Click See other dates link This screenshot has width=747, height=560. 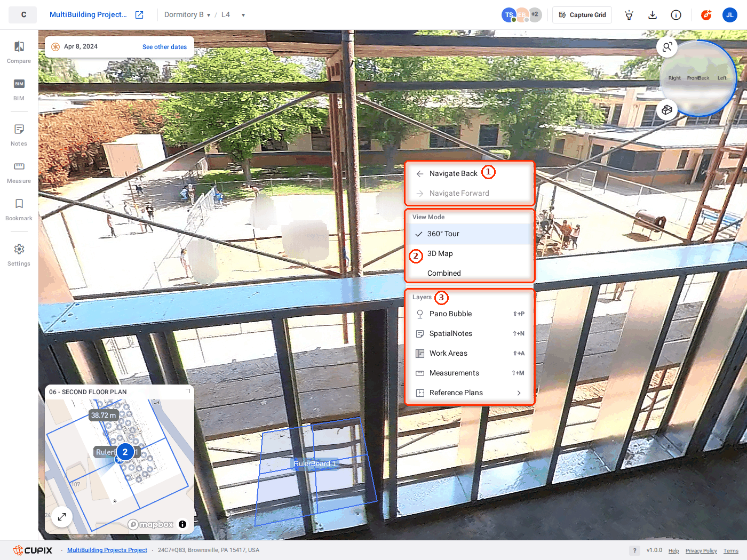click(x=164, y=47)
